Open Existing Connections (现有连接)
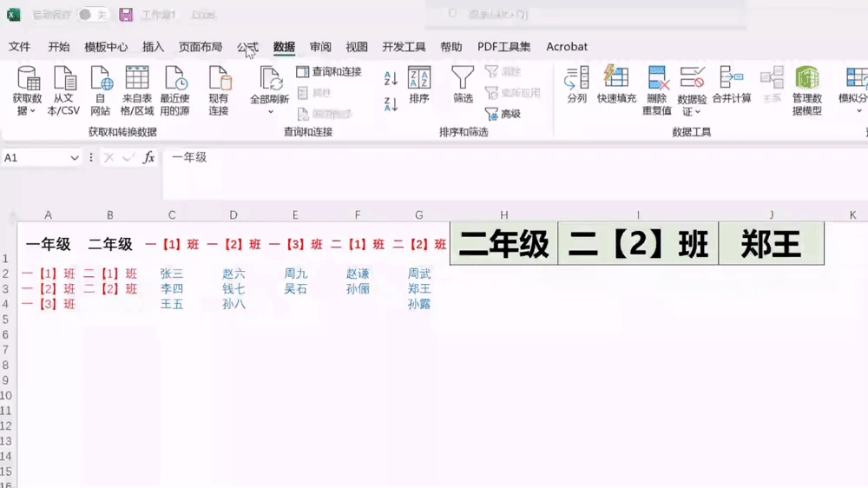 pos(219,90)
